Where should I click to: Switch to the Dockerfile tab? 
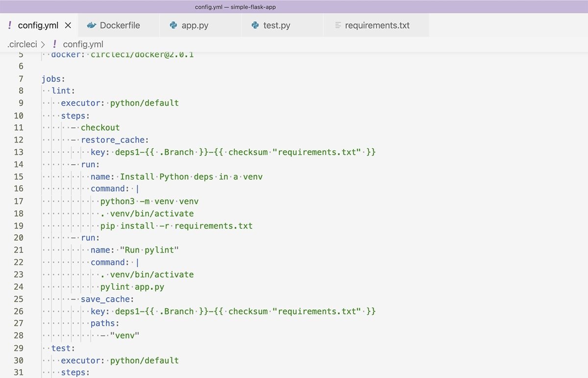click(120, 25)
